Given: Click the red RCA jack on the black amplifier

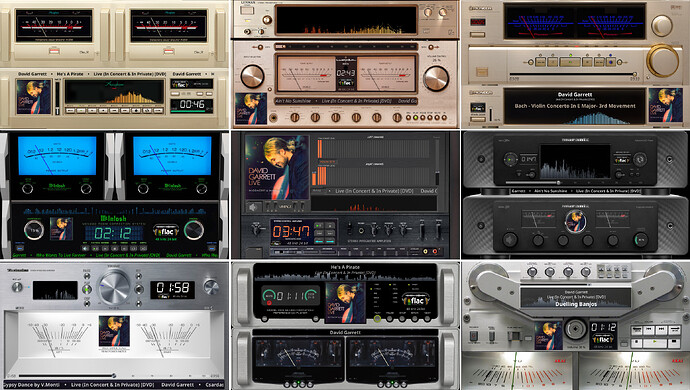Looking at the screenshot, I should pos(435,251).
